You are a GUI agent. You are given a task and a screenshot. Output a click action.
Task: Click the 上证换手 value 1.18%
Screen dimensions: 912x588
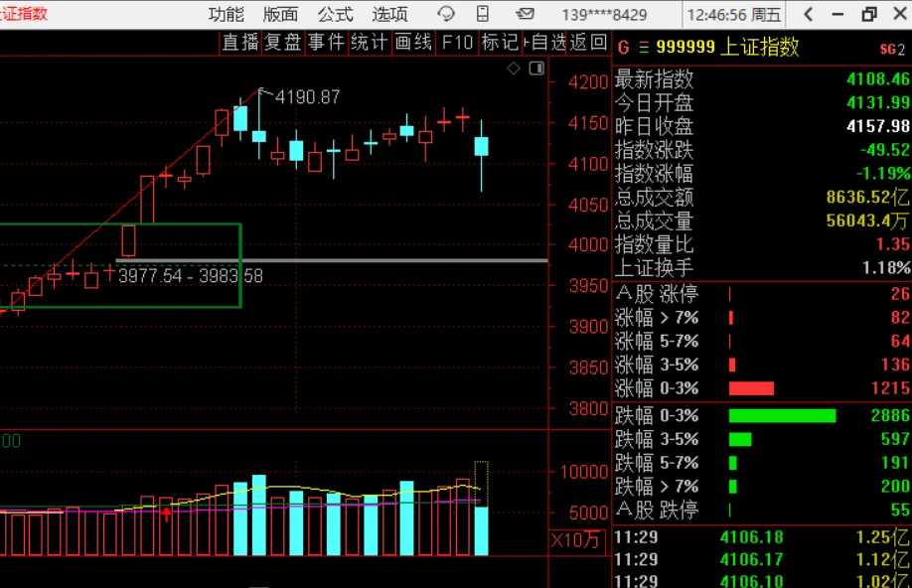886,267
